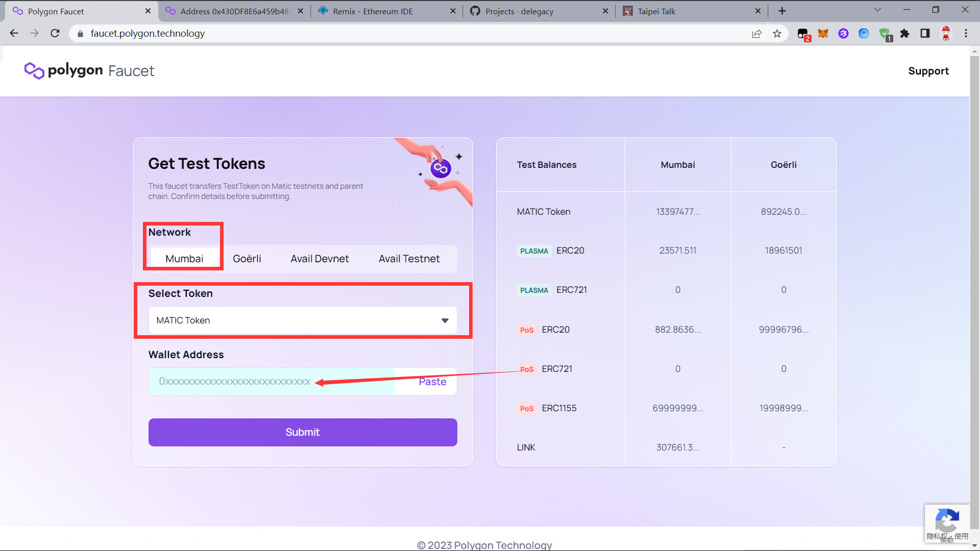Viewport: 980px width, 551px height.
Task: Open the browser Extensions puzzle icon
Action: click(904, 34)
